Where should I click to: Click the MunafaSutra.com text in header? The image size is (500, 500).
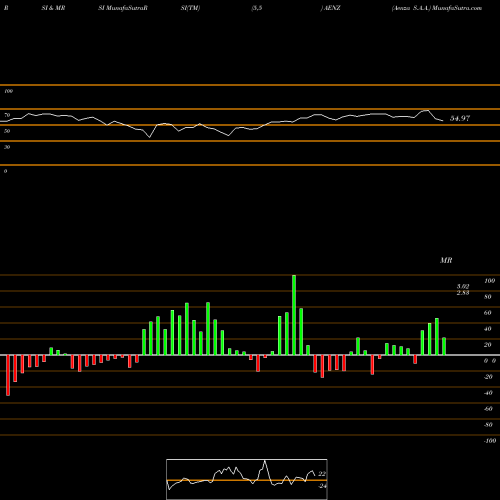pyautogui.click(x=457, y=8)
